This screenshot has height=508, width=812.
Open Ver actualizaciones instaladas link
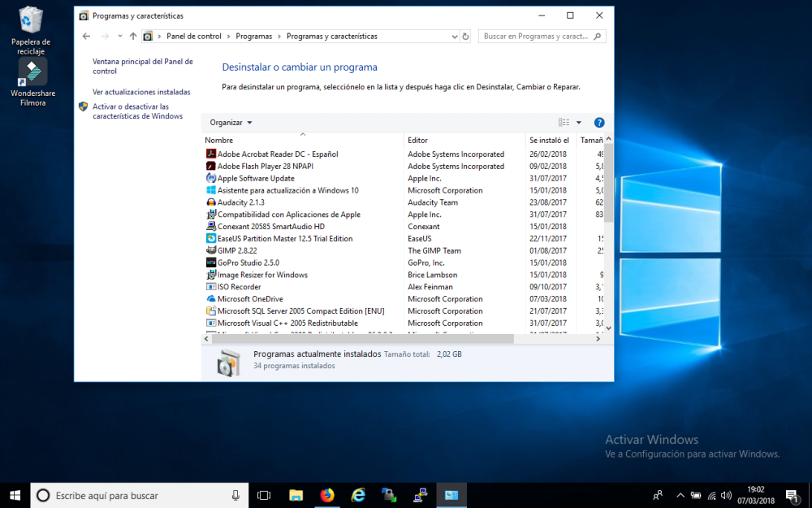[141, 92]
